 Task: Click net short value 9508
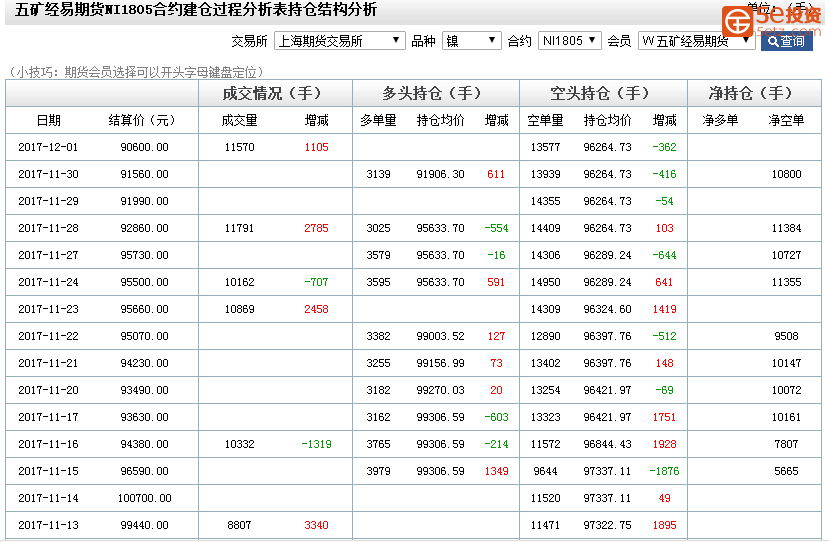pos(786,336)
